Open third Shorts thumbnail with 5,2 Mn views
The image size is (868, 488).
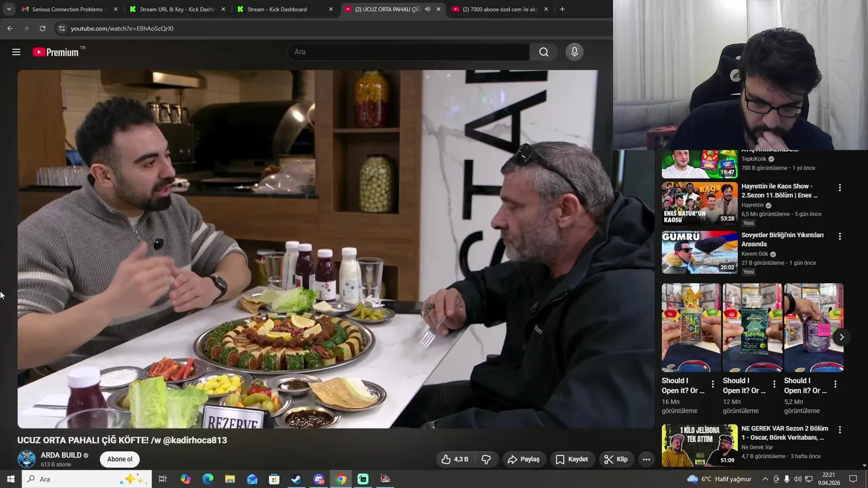point(813,327)
